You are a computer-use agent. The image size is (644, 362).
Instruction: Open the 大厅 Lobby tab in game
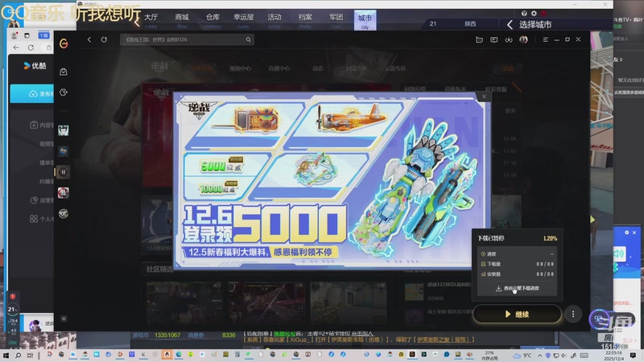(x=151, y=19)
